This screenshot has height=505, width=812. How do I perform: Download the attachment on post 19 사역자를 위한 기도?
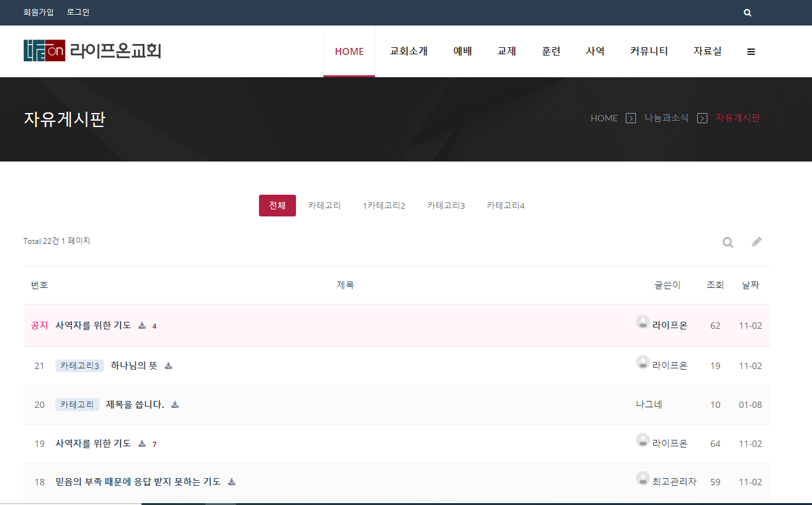pos(142,443)
